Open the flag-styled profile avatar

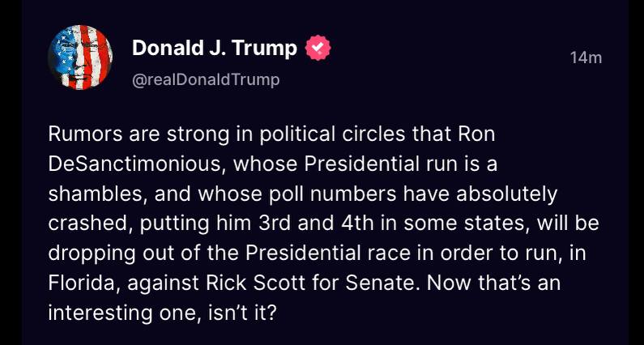[79, 57]
